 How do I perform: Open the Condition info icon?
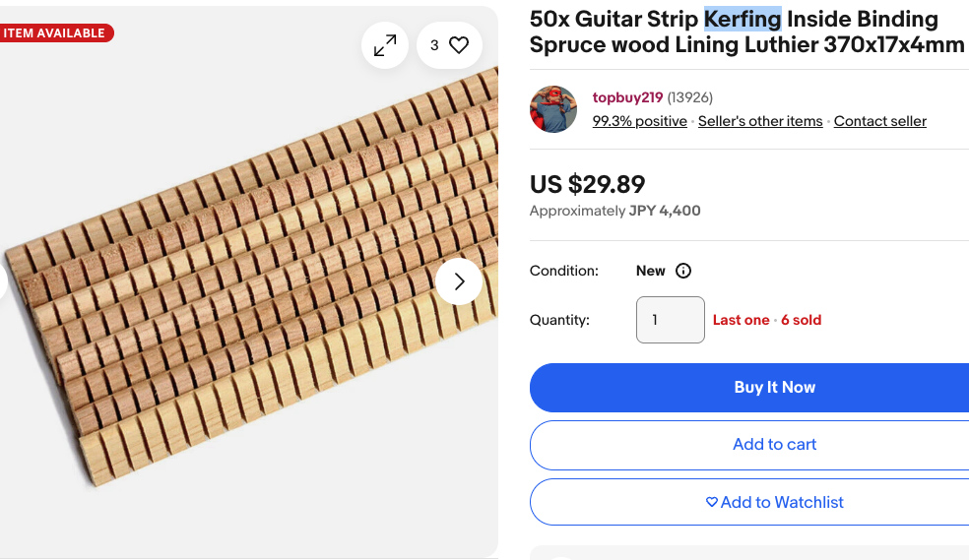[683, 271]
